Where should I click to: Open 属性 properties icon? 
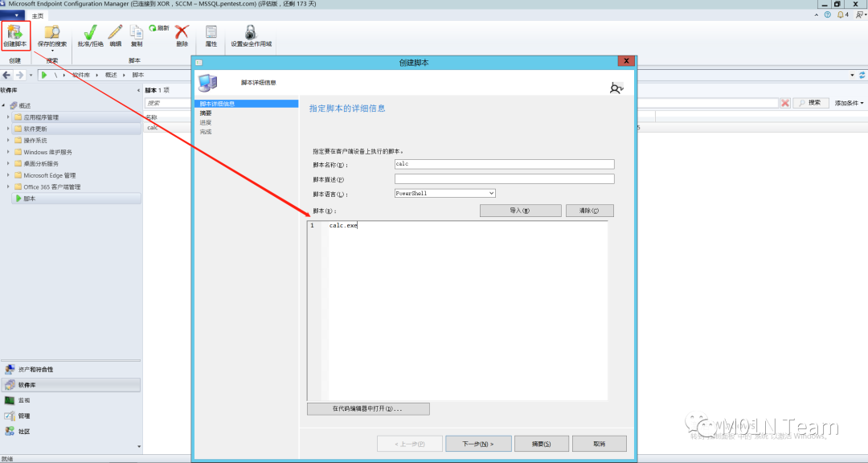tap(211, 32)
